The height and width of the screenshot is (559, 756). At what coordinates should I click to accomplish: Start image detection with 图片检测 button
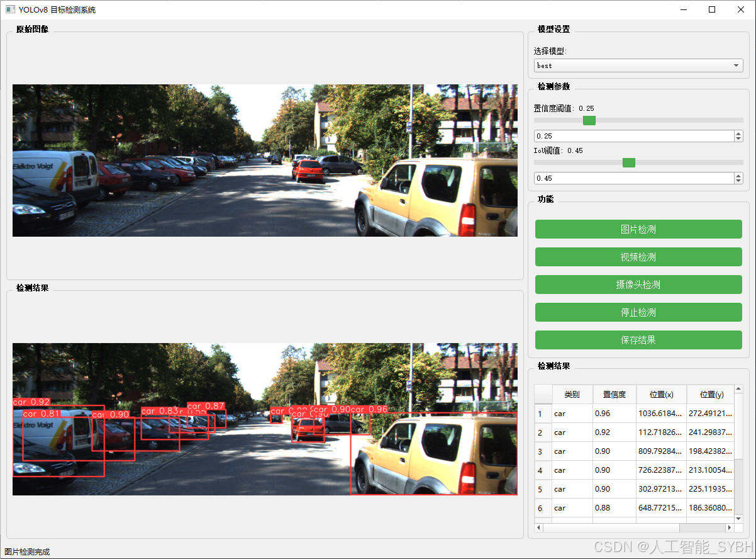(x=638, y=229)
